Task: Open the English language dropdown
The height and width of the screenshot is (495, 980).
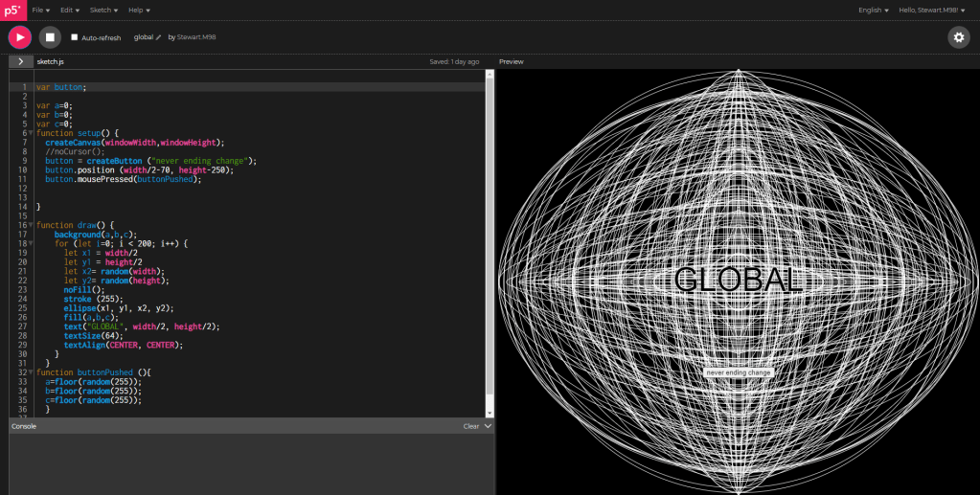Action: 873,10
